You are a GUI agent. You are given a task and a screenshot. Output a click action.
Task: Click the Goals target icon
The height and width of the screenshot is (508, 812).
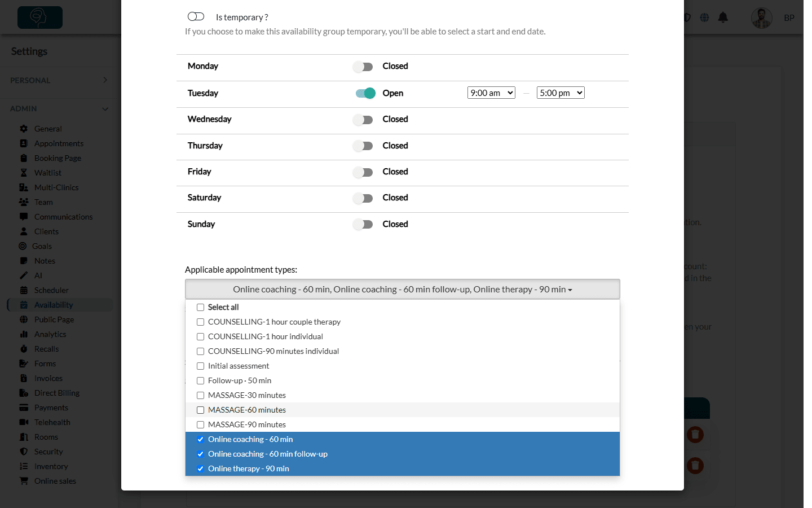point(23,246)
